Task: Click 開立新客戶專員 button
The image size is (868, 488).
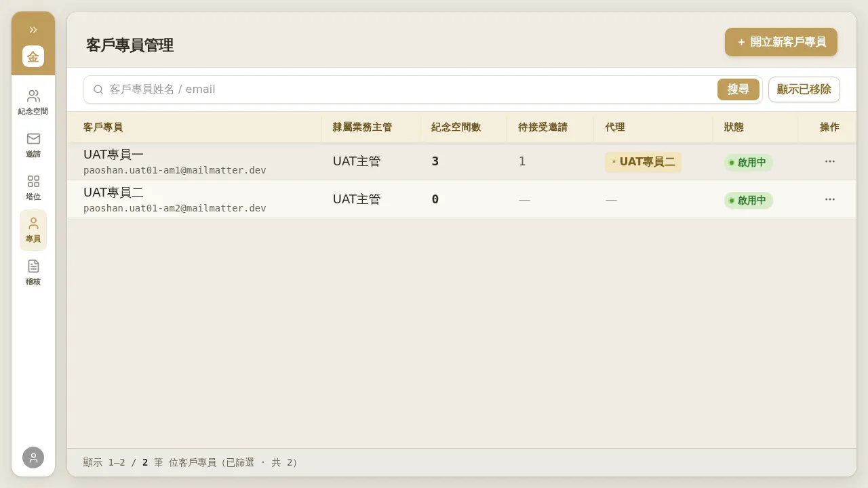Action: click(x=781, y=42)
